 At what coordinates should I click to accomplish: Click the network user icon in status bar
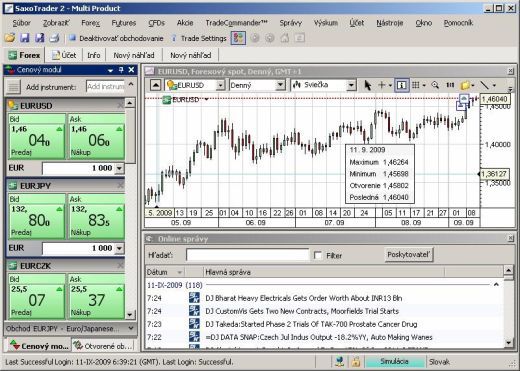pyautogui.click(x=340, y=362)
